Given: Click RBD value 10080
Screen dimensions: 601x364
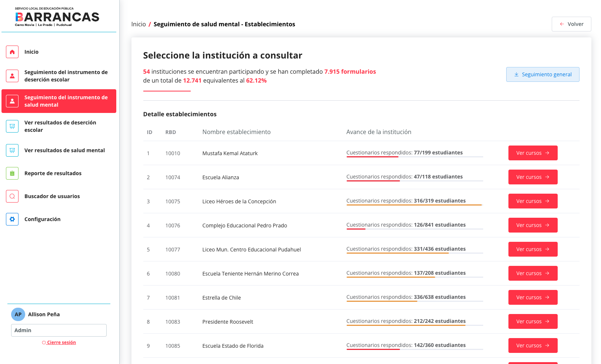Looking at the screenshot, I should (x=173, y=274).
